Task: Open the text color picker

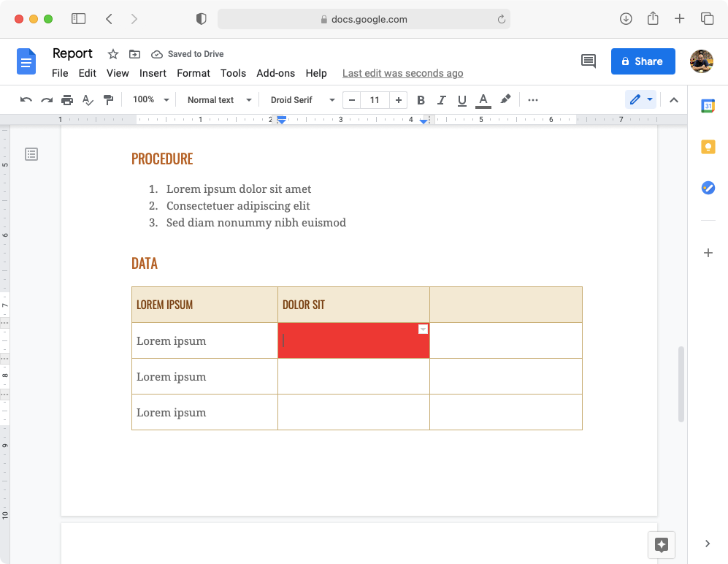Action: point(483,100)
